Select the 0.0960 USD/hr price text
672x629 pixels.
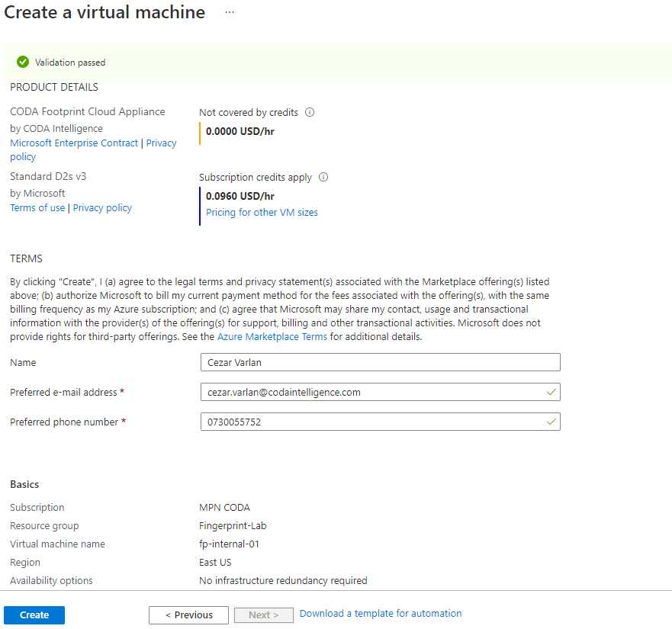coord(240,196)
